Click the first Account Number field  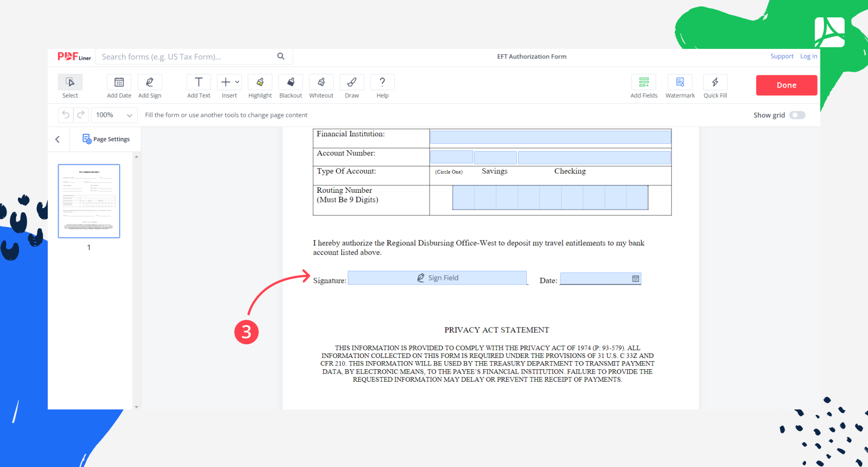click(x=451, y=157)
